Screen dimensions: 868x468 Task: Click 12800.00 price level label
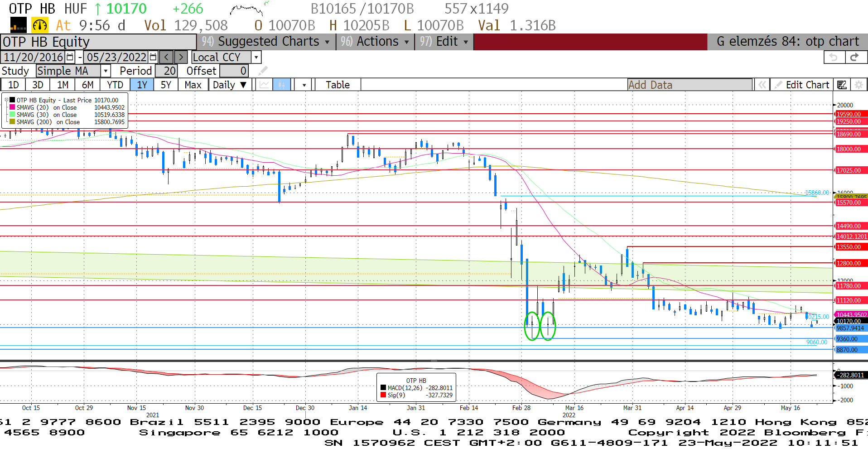point(851,263)
